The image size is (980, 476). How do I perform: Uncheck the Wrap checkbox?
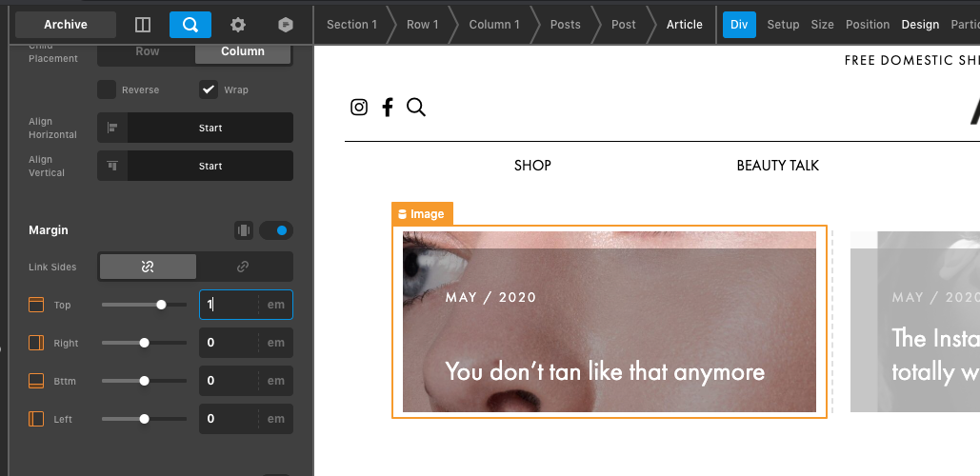209,89
